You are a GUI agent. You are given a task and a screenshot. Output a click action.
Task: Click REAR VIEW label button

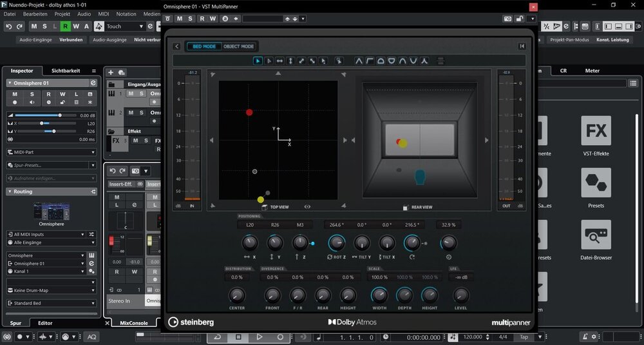(x=422, y=207)
